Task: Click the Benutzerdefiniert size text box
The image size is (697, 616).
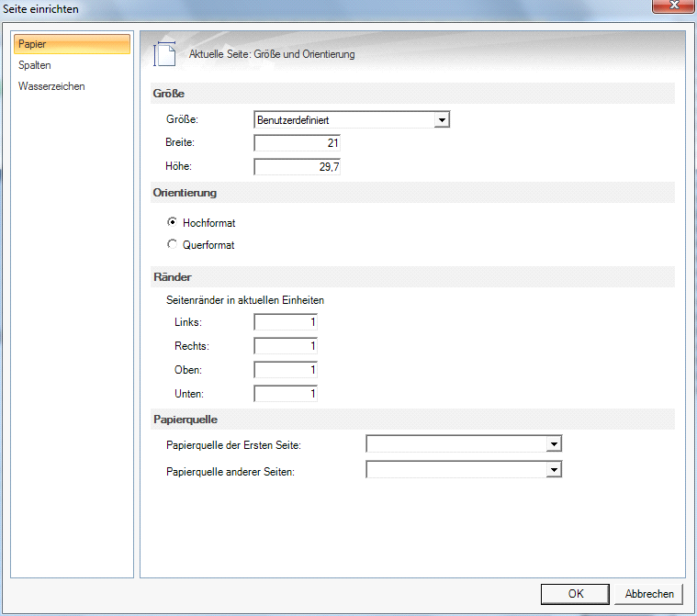Action: point(343,120)
